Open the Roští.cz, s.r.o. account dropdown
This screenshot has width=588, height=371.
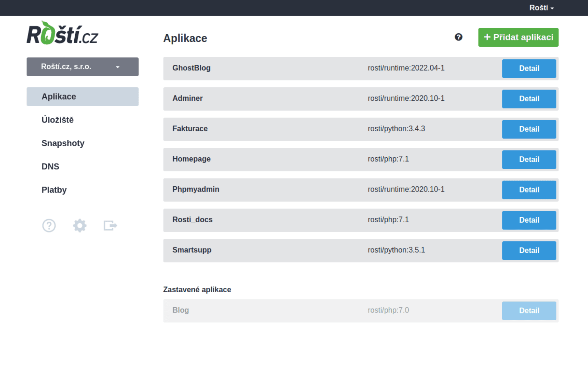click(82, 67)
